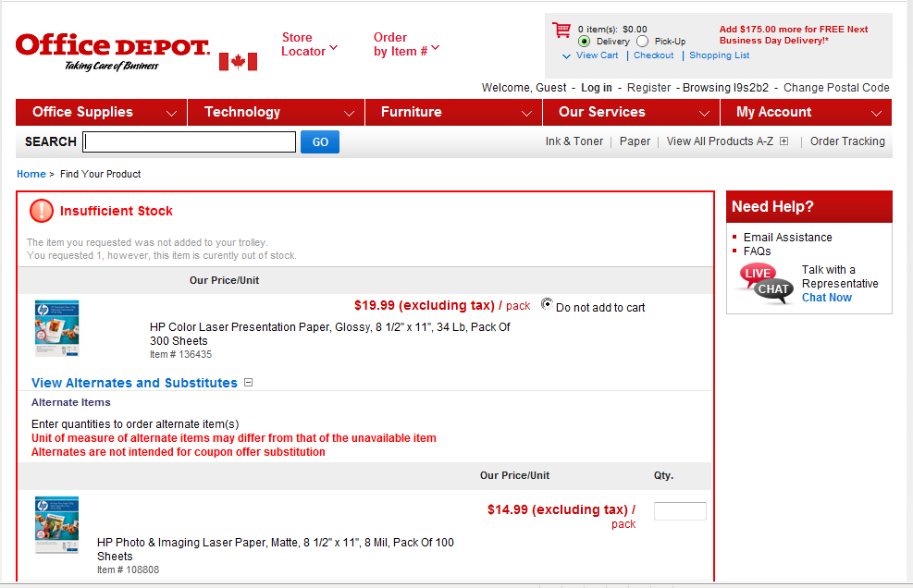Expand the View Cart chevron
Image resolution: width=913 pixels, height=588 pixels.
[566, 55]
